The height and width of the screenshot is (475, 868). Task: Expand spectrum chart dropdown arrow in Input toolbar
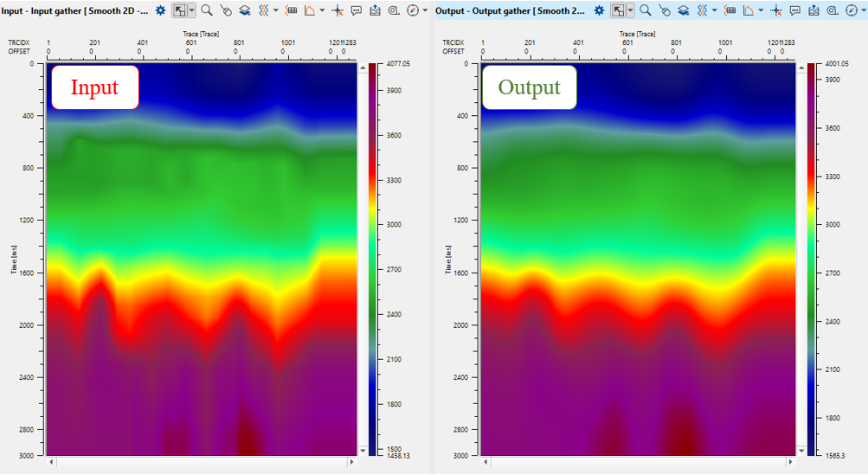point(322,10)
